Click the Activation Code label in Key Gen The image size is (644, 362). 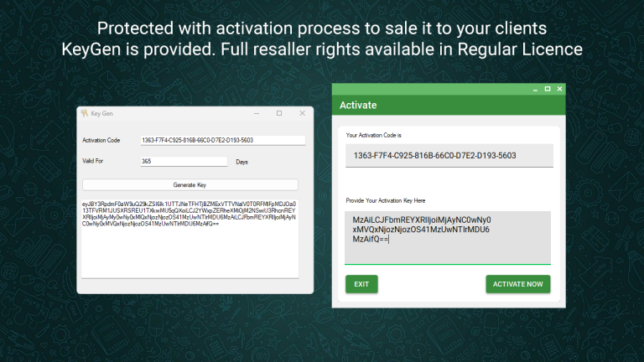(101, 140)
